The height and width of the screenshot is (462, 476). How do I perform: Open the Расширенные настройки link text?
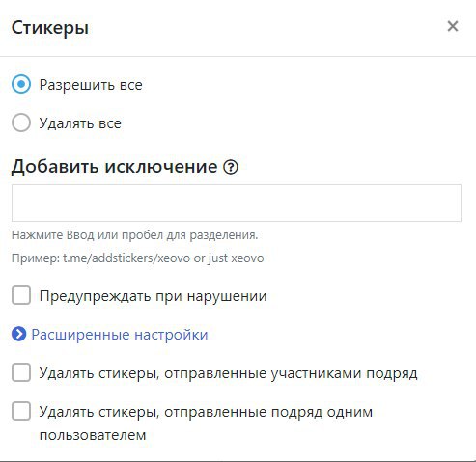tap(120, 335)
